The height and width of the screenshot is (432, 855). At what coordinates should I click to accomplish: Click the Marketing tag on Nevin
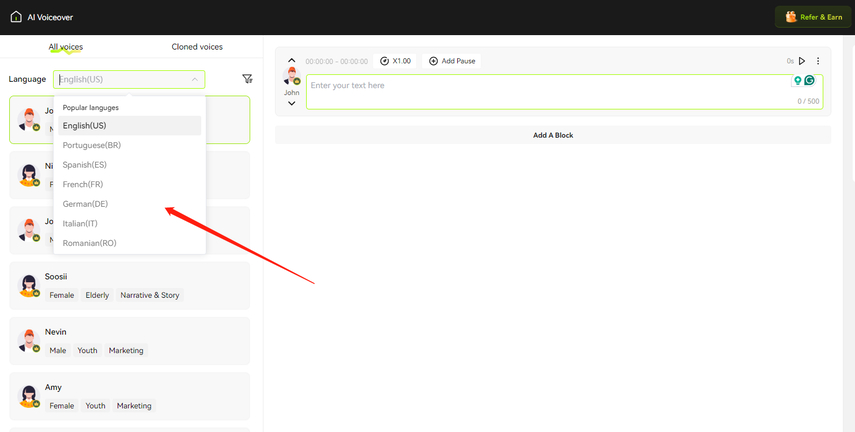[x=126, y=350]
